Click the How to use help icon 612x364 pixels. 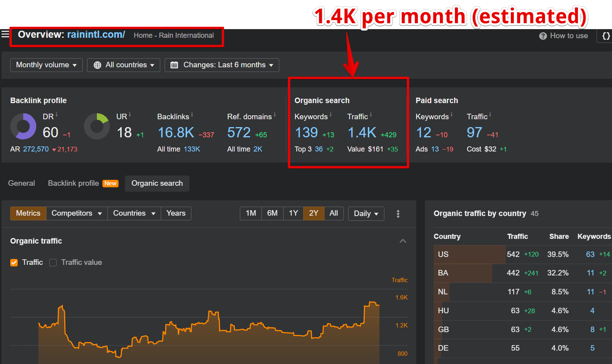pyautogui.click(x=543, y=36)
